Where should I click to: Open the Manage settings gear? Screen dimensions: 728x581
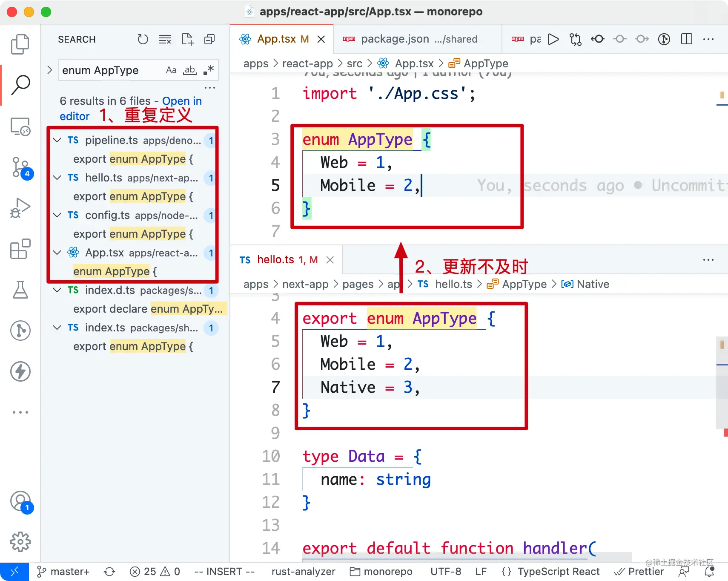click(x=20, y=542)
